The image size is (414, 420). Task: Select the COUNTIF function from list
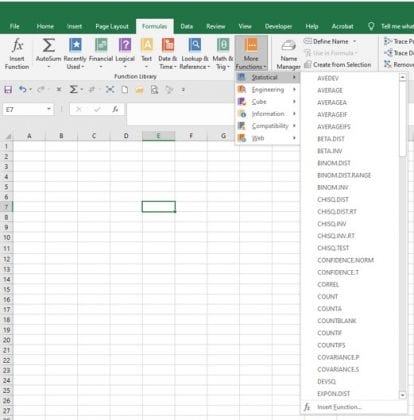[x=330, y=333]
